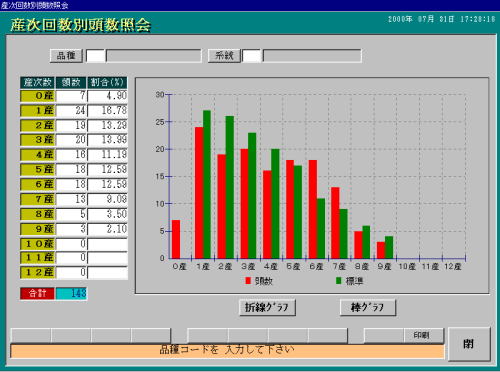Click the 産次数 column header
Viewport: 500px width, 372px height.
point(38,82)
